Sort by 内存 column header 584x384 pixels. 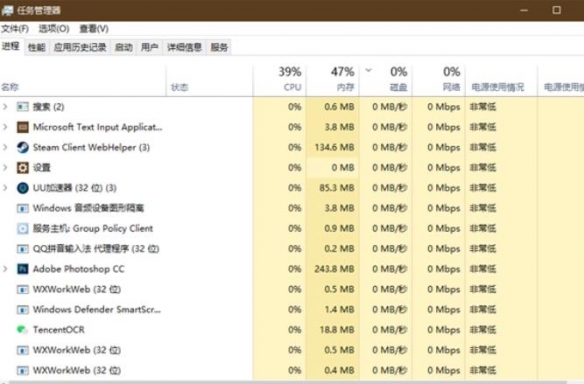pos(333,79)
